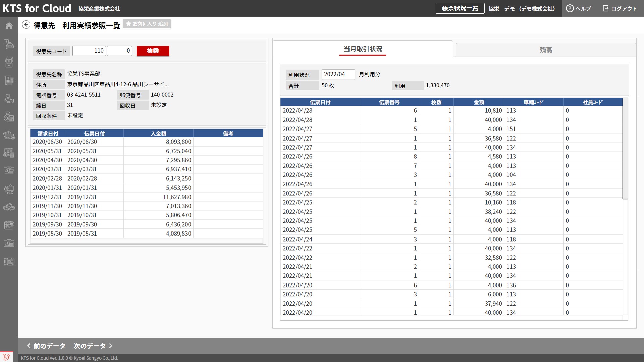This screenshot has height=362, width=644.
Task: Open the money bag with calculator icon
Action: (x=9, y=117)
